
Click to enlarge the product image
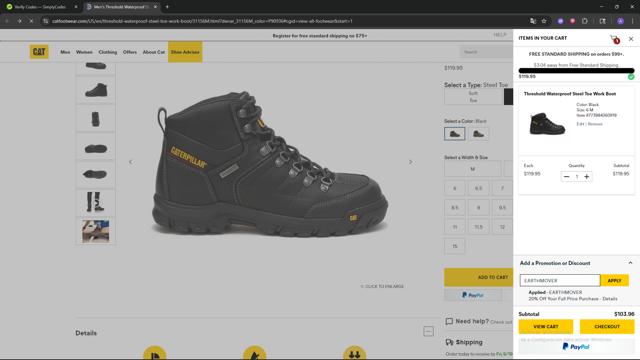(382, 287)
